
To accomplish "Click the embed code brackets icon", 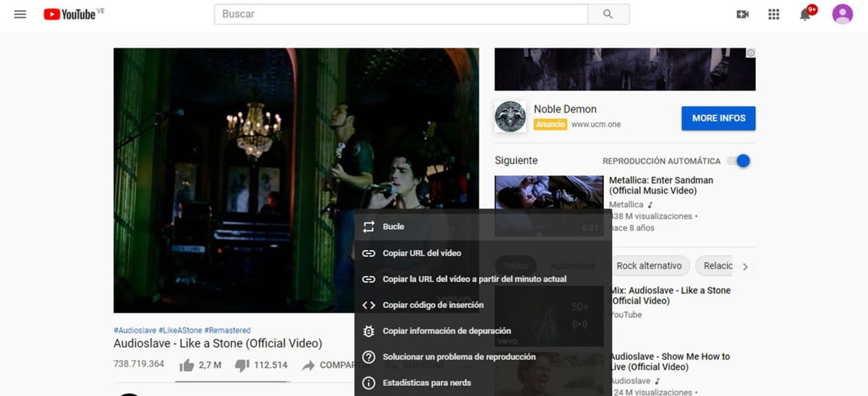I will (x=369, y=305).
